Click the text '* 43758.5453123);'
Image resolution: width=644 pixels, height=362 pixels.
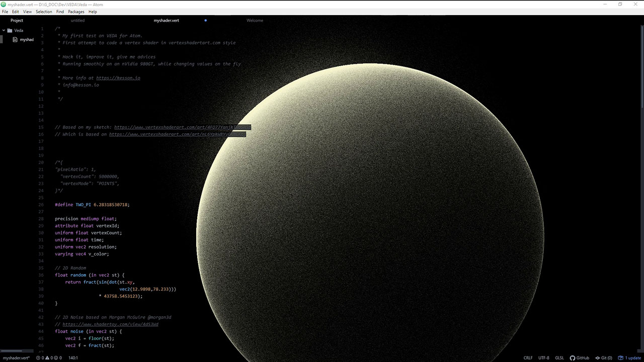[121, 296]
